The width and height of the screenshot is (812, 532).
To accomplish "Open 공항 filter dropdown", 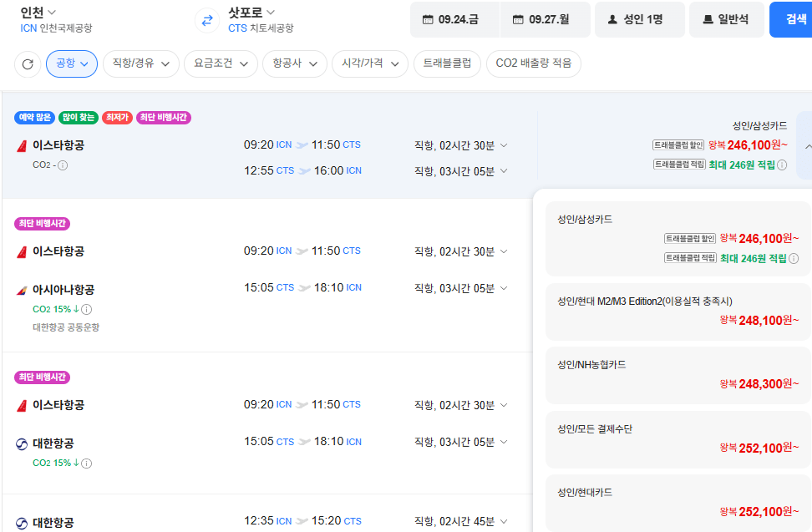I will [72, 63].
